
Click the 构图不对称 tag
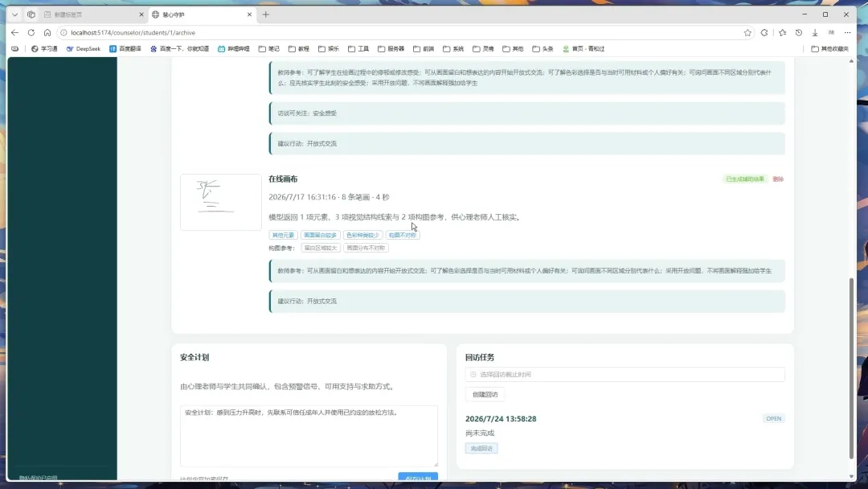click(x=403, y=236)
